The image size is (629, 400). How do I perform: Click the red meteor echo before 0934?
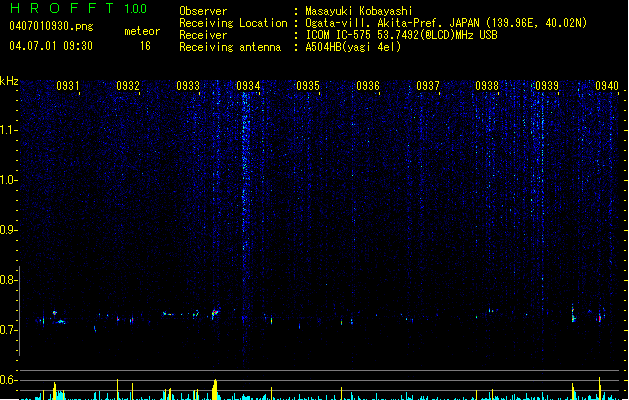pyautogui.click(x=215, y=313)
